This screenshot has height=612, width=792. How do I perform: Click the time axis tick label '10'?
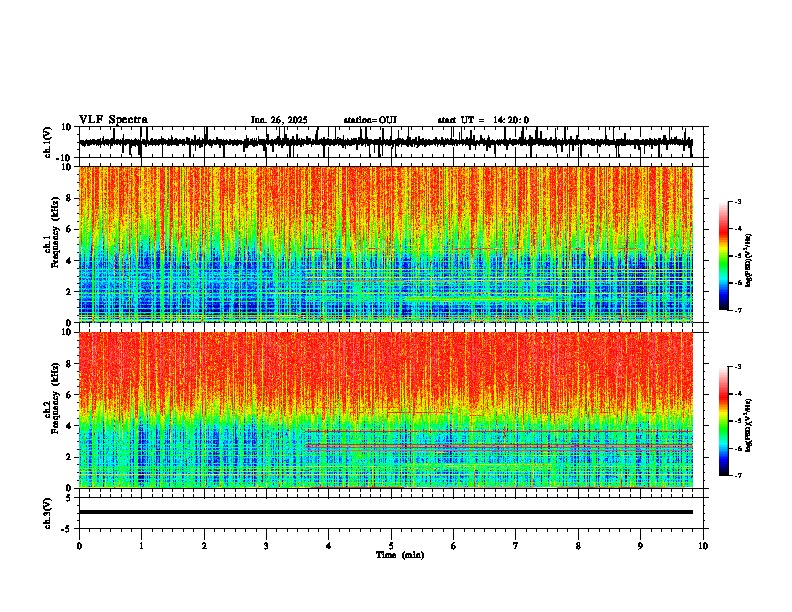[x=703, y=546]
